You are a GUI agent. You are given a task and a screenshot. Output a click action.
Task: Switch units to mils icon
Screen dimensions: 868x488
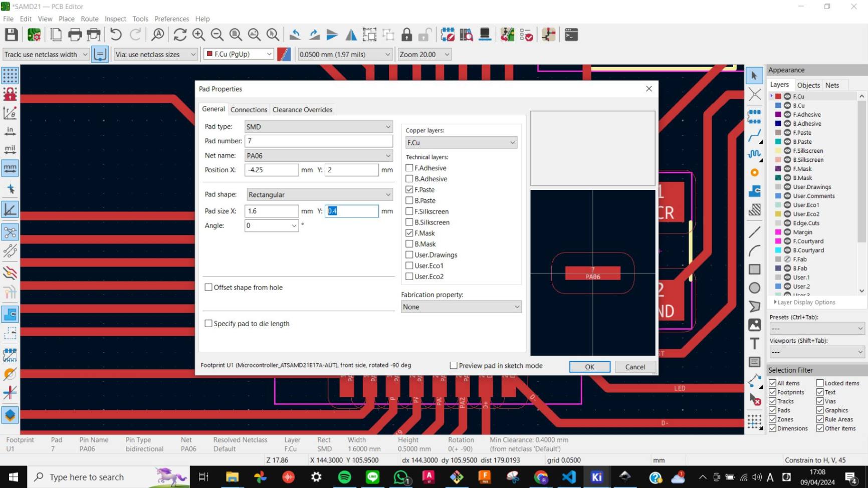coord(10,150)
